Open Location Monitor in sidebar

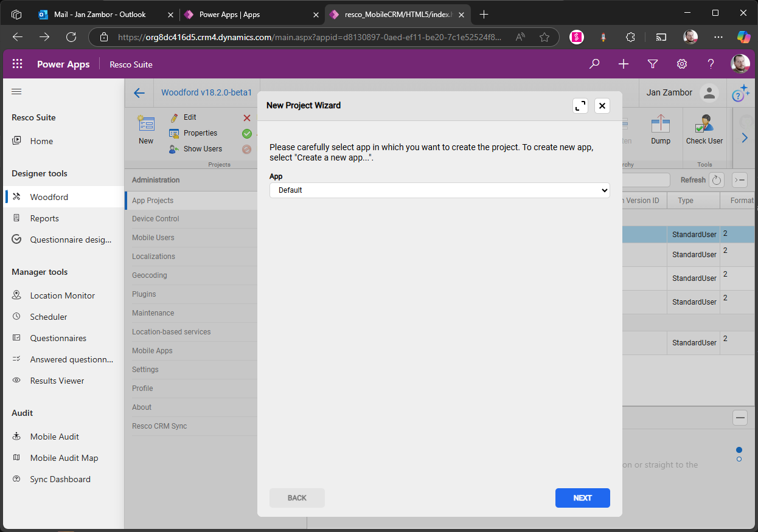coord(62,295)
